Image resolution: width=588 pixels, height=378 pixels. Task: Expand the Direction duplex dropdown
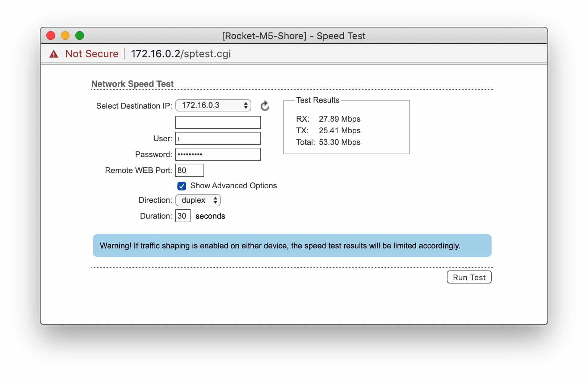click(x=198, y=200)
